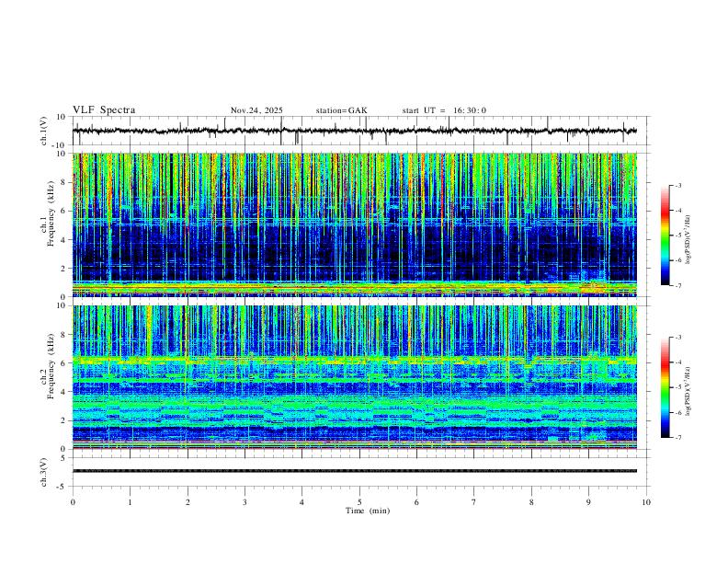Click the "2" kHz tick on ch.1 axis
Viewport: 728px width, 563px height.
pos(64,268)
